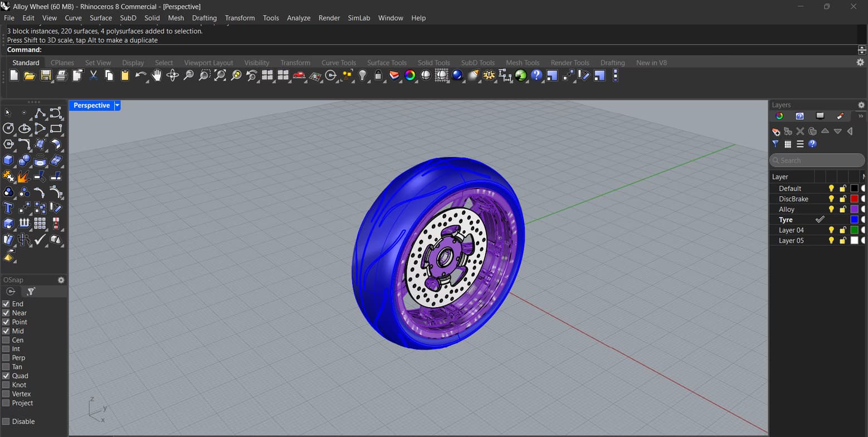Select the Explode tool icon
This screenshot has height=437, width=868.
[24, 177]
